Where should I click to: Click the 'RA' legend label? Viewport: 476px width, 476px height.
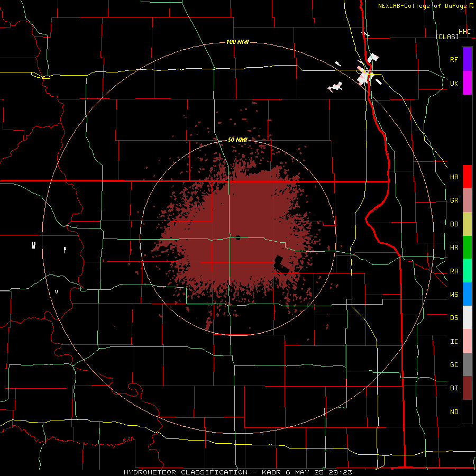[454, 271]
